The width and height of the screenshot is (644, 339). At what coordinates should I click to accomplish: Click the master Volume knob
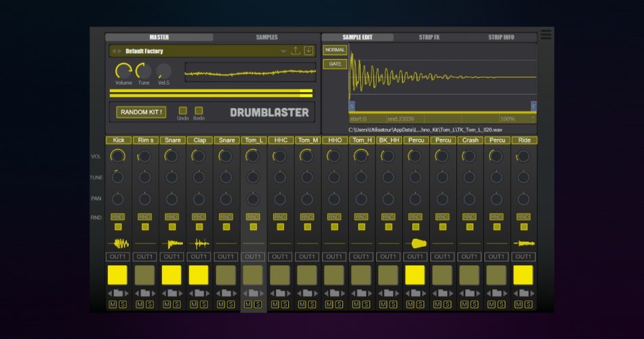pos(123,71)
